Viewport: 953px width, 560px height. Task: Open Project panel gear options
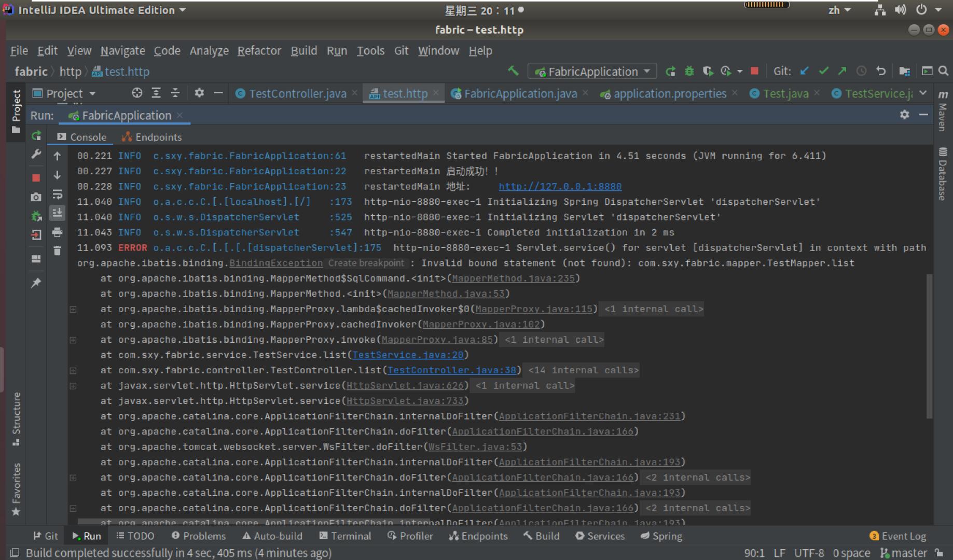(199, 93)
